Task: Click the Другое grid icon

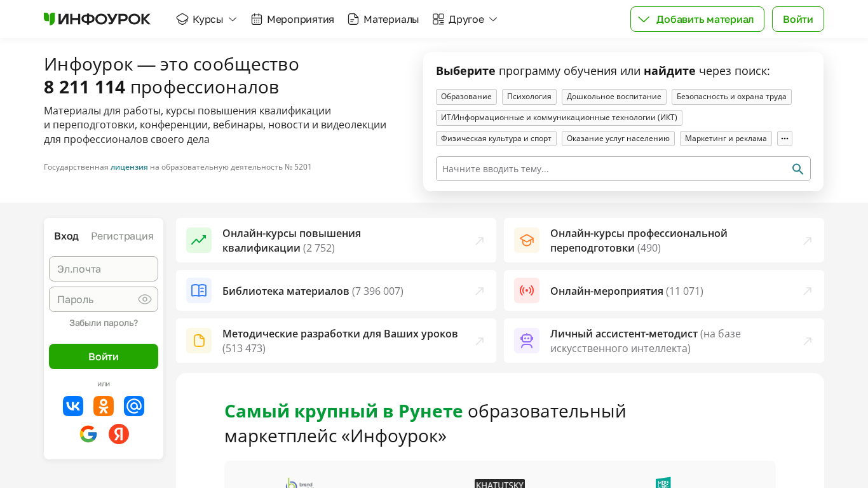Action: pos(438,19)
